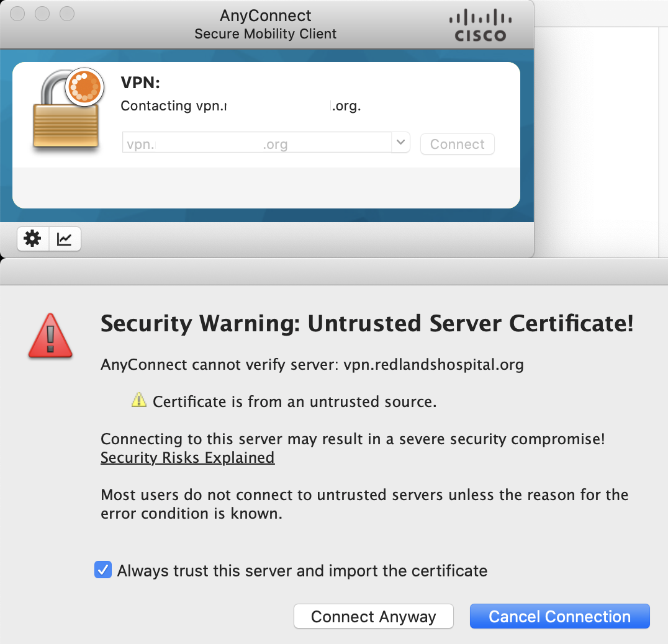Image resolution: width=668 pixels, height=644 pixels.
Task: Click the yellow caution icon beside certificate message
Action: [139, 400]
